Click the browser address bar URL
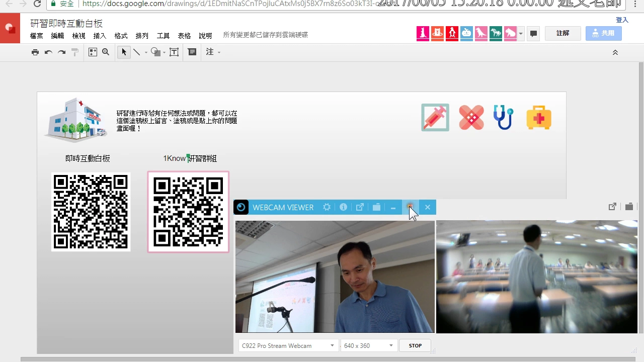The width and height of the screenshot is (644, 362). [231, 4]
